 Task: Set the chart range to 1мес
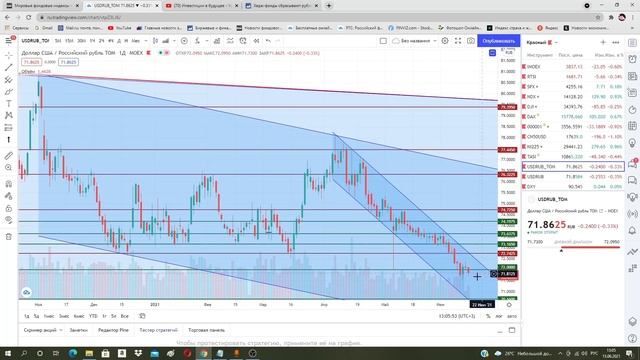49,316
